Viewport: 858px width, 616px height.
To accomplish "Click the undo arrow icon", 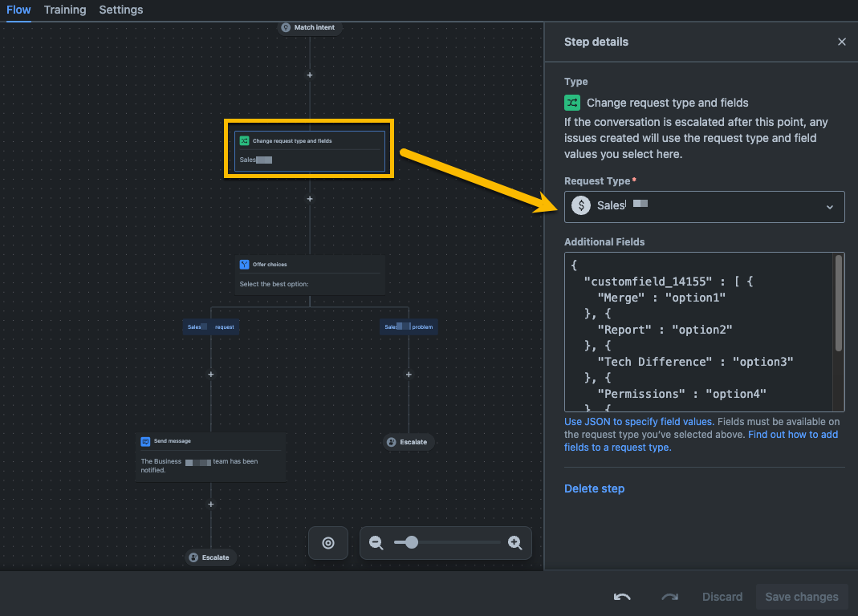I will coord(622,597).
